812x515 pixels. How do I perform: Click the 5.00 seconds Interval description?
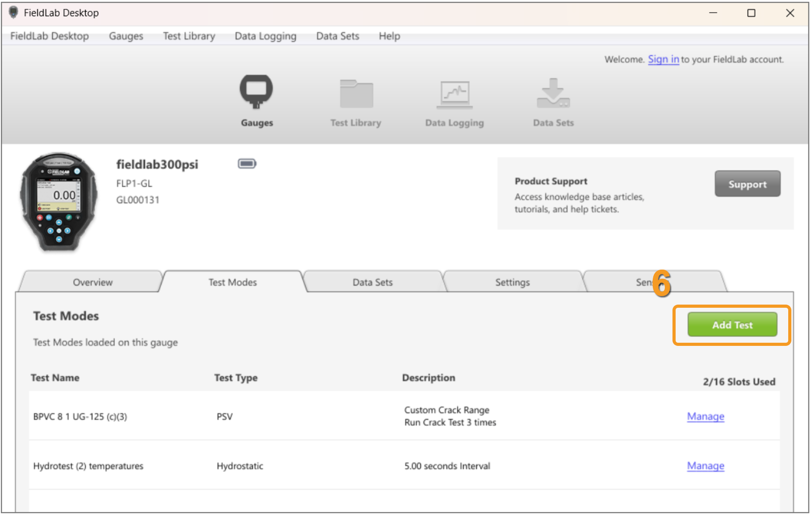[447, 466]
